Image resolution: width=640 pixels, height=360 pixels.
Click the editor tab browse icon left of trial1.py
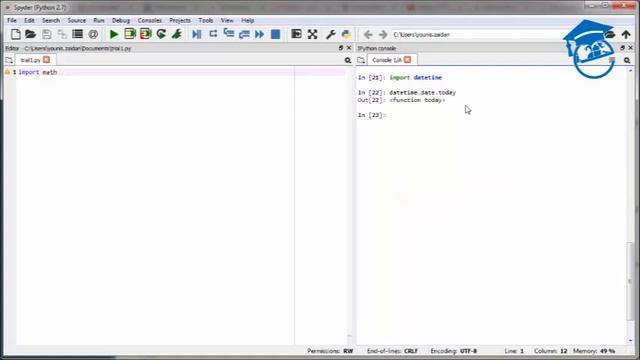[9, 60]
